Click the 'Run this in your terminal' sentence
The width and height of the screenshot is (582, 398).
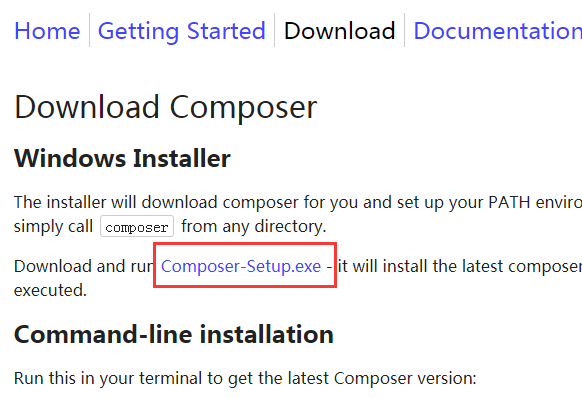245,378
